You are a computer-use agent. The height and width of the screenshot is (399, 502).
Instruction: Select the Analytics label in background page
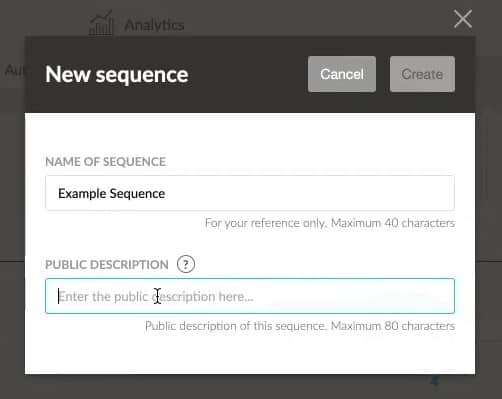pos(154,25)
